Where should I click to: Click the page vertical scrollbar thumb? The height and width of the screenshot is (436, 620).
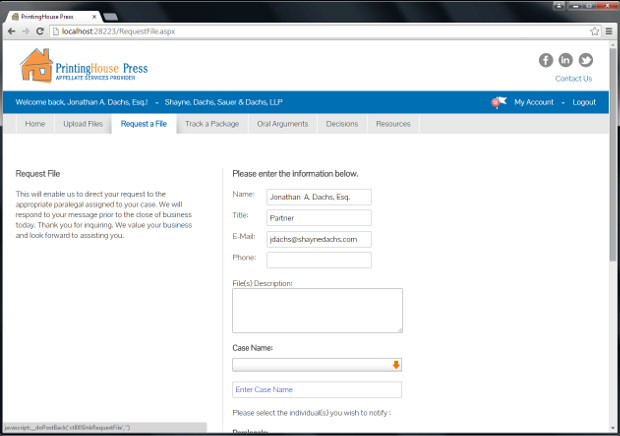(613, 154)
